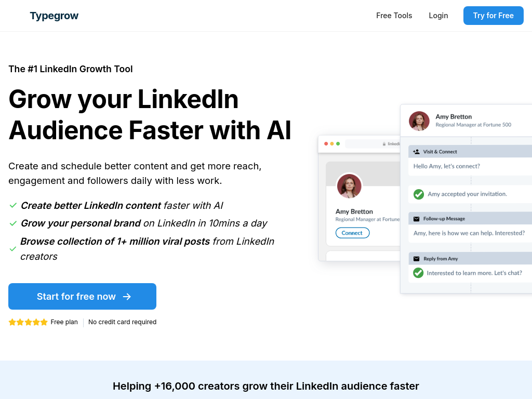Open the Free Tools menu
532x399 pixels.
[394, 16]
